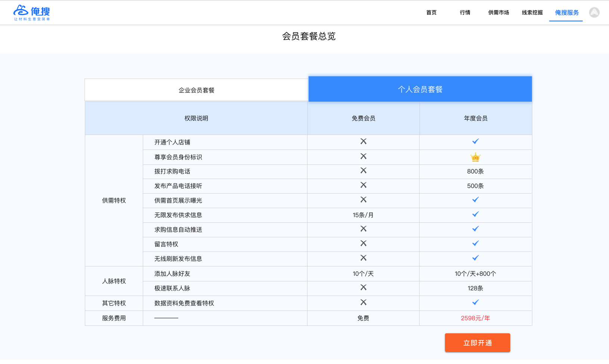Open 行情 navigation item
This screenshot has width=609, height=364.
click(465, 13)
